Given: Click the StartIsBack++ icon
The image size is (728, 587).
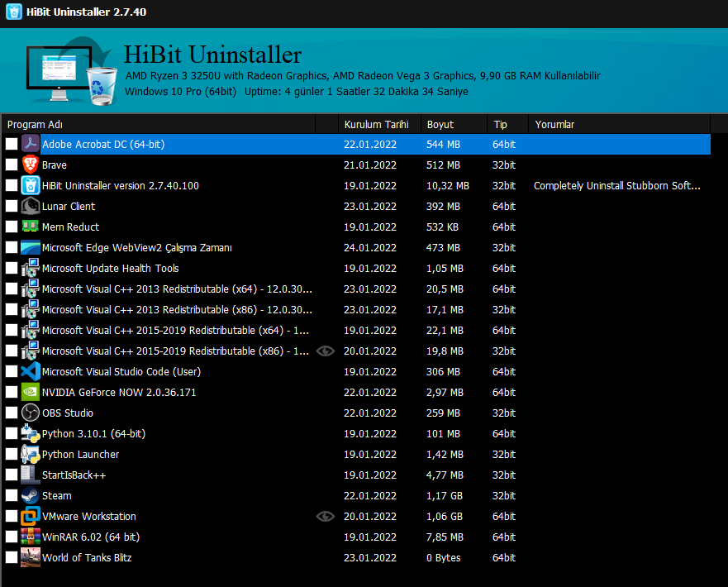Looking at the screenshot, I should click(31, 475).
